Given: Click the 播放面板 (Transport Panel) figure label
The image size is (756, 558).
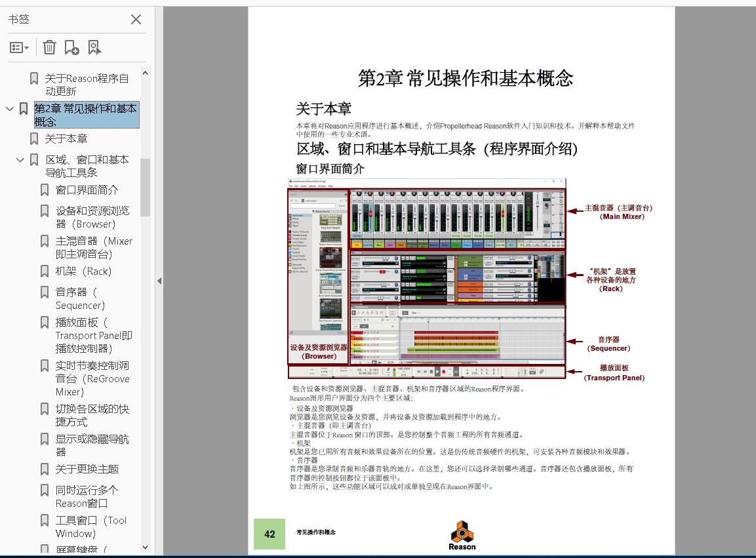Looking at the screenshot, I should (x=614, y=373).
